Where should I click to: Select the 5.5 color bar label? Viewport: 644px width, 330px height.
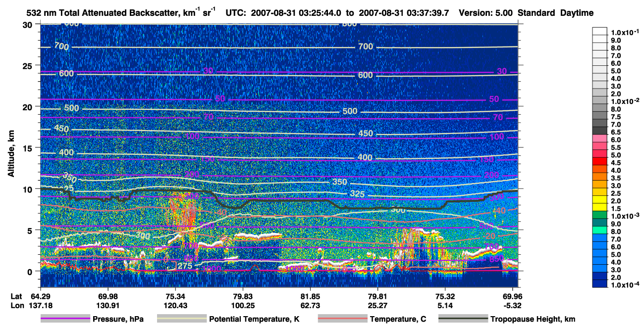pyautogui.click(x=617, y=147)
